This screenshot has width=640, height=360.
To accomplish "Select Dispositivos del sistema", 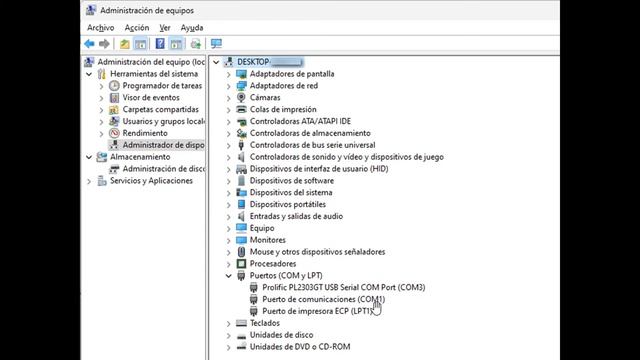I will 291,192.
